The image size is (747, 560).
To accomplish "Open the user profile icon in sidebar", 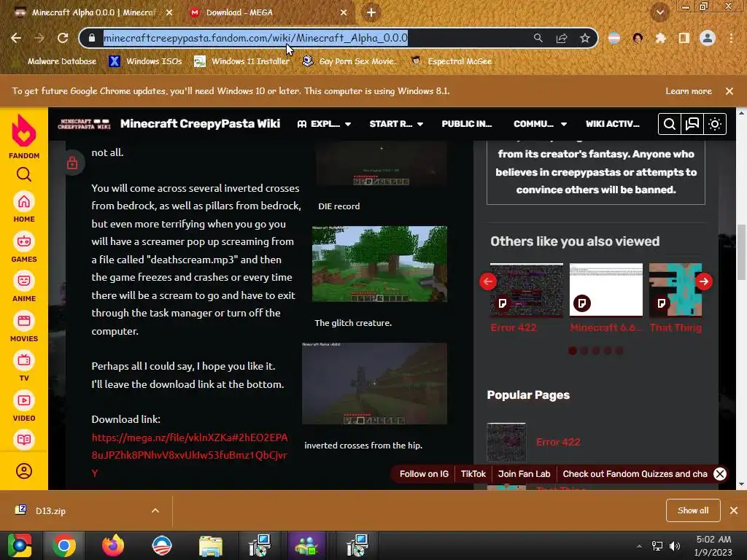I will pyautogui.click(x=24, y=471).
